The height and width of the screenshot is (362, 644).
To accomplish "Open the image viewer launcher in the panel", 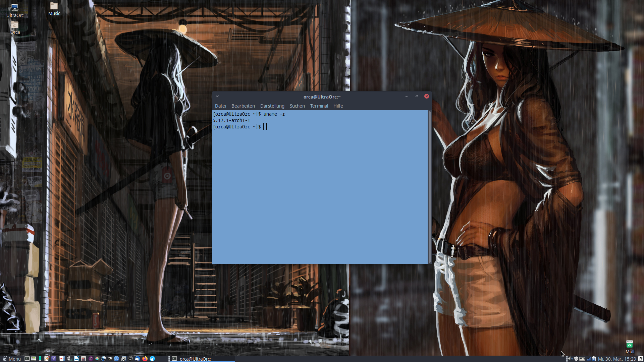I will [34, 359].
